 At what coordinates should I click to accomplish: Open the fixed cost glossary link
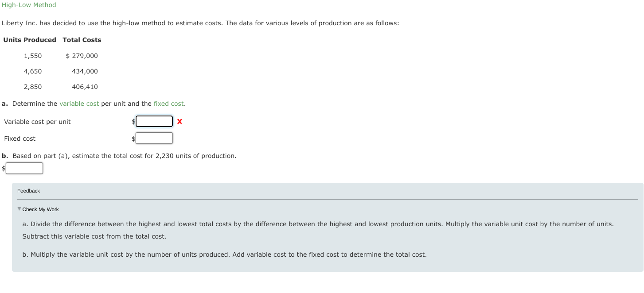point(168,104)
